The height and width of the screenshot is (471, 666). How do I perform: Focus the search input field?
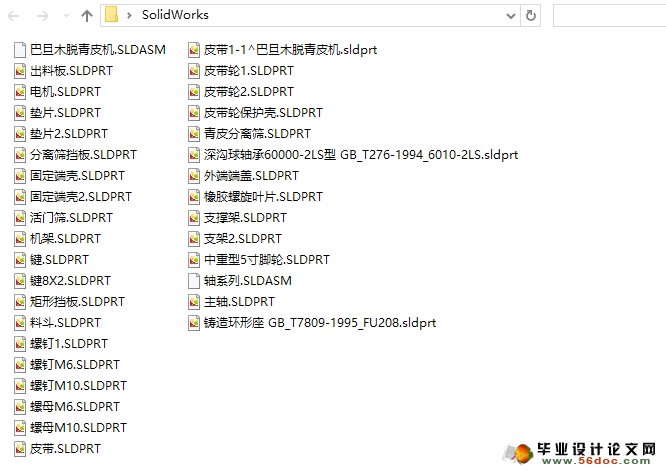[610, 16]
